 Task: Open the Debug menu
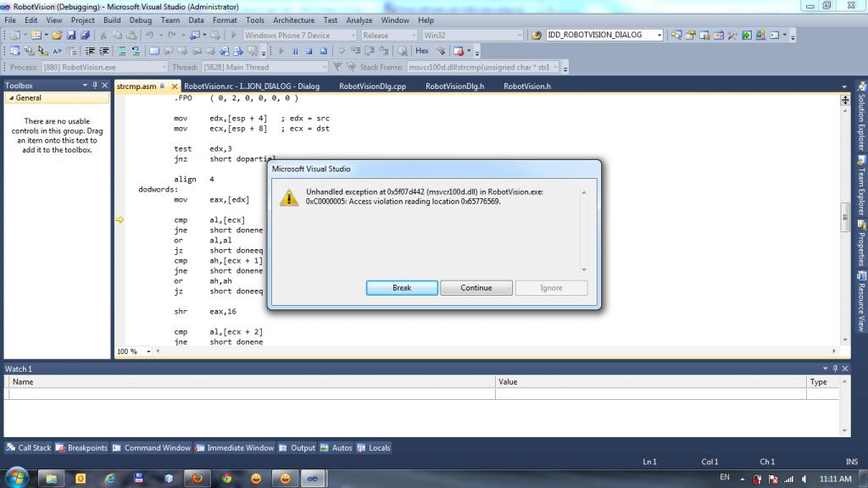(x=141, y=20)
